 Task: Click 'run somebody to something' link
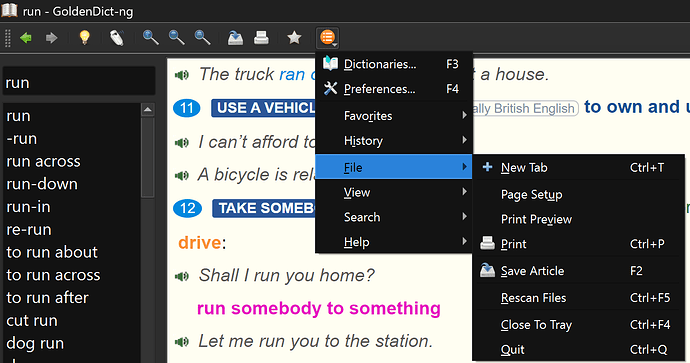(319, 308)
